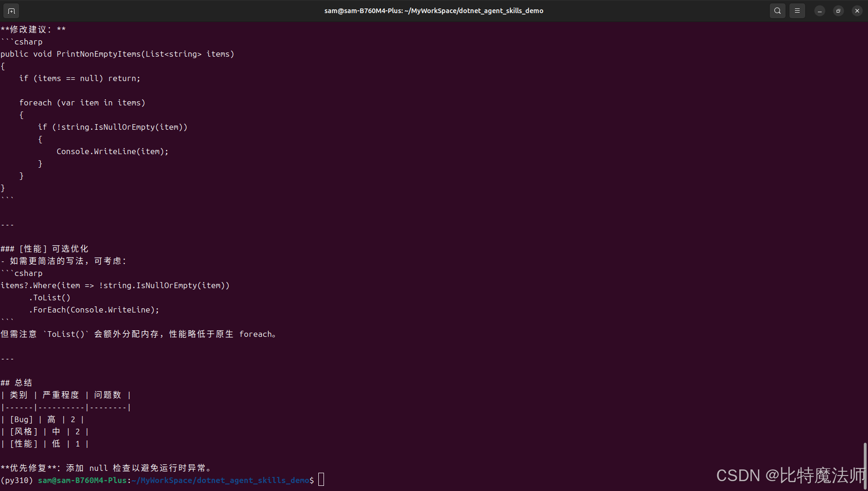Click the prompt path '~/MyWorkSpace/dotnet_agent_skills_demo'

coord(220,480)
